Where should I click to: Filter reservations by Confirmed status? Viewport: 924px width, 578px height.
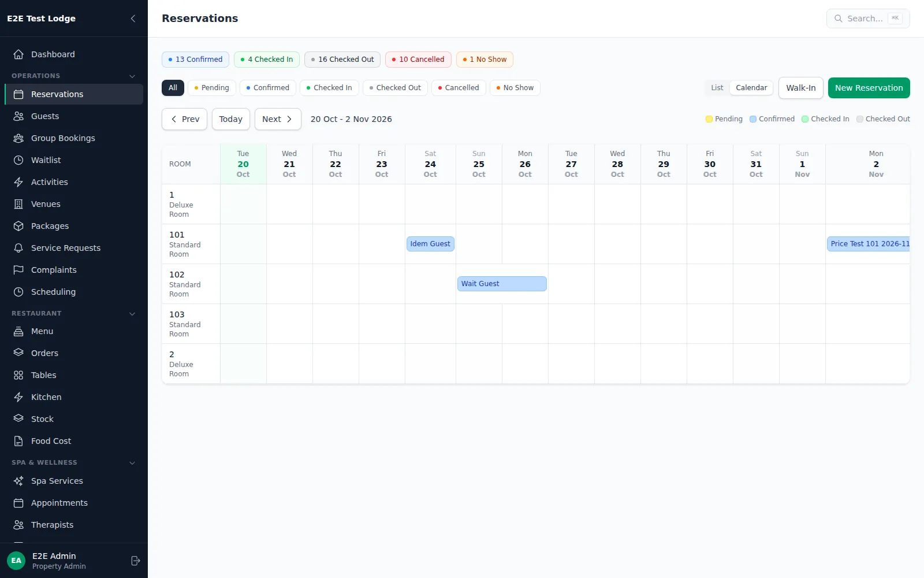[x=268, y=88]
